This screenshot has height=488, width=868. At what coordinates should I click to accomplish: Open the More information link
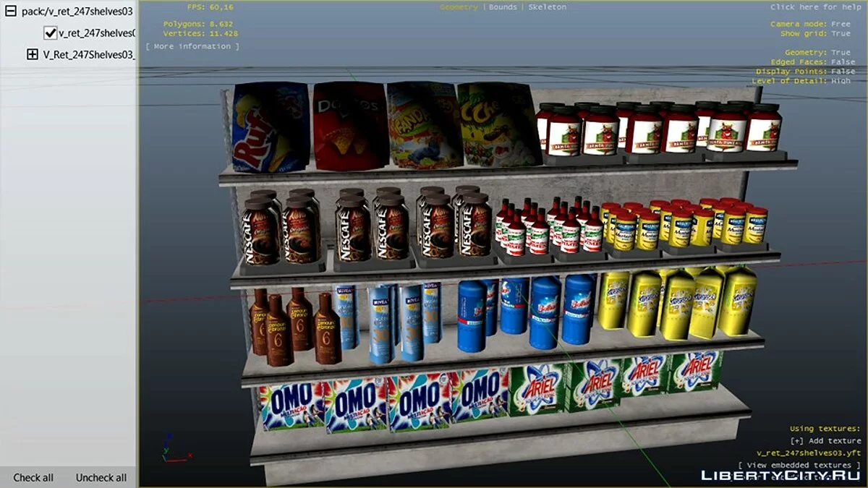pyautogui.click(x=192, y=46)
